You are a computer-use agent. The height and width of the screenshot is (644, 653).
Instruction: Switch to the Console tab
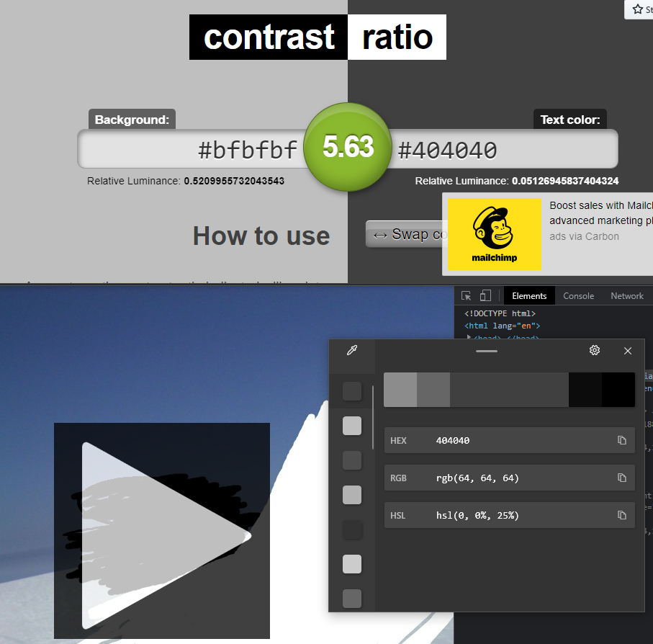tap(578, 295)
